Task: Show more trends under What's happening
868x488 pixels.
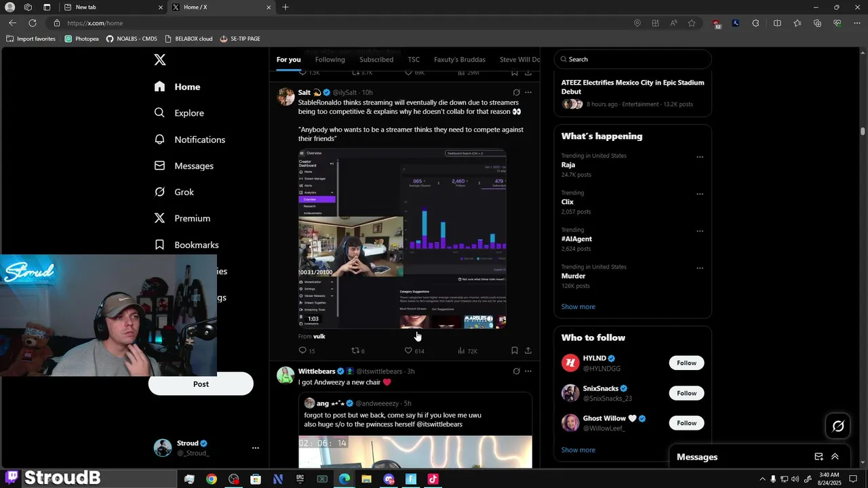Action: pos(578,306)
